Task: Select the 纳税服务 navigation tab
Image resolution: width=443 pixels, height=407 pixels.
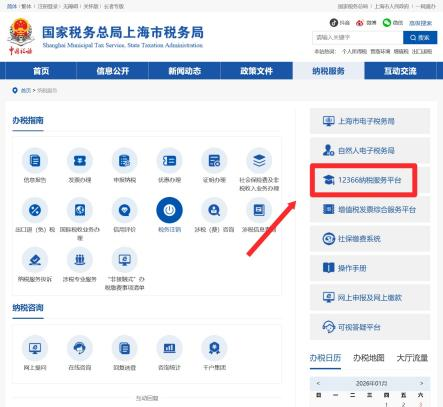Action: (328, 71)
